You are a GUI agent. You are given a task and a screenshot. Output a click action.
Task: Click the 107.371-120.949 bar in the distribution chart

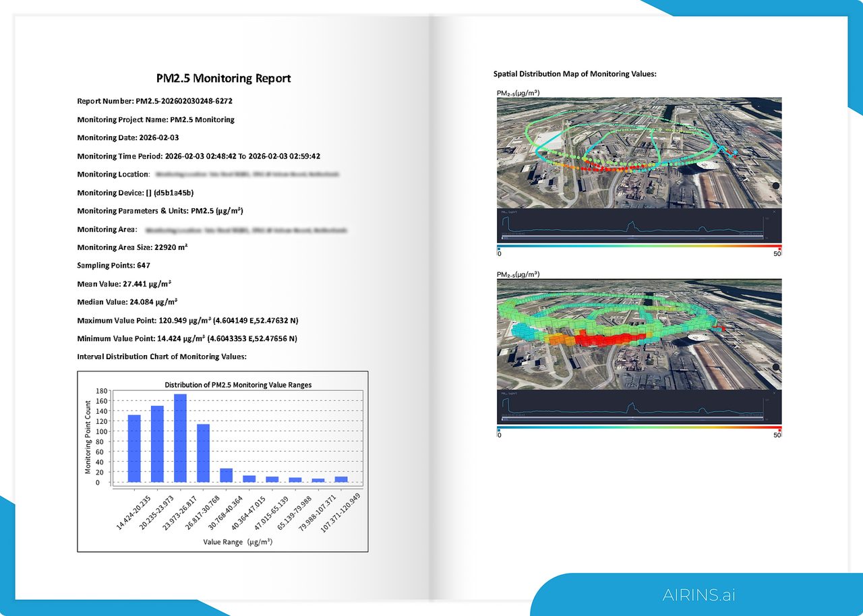pos(341,479)
